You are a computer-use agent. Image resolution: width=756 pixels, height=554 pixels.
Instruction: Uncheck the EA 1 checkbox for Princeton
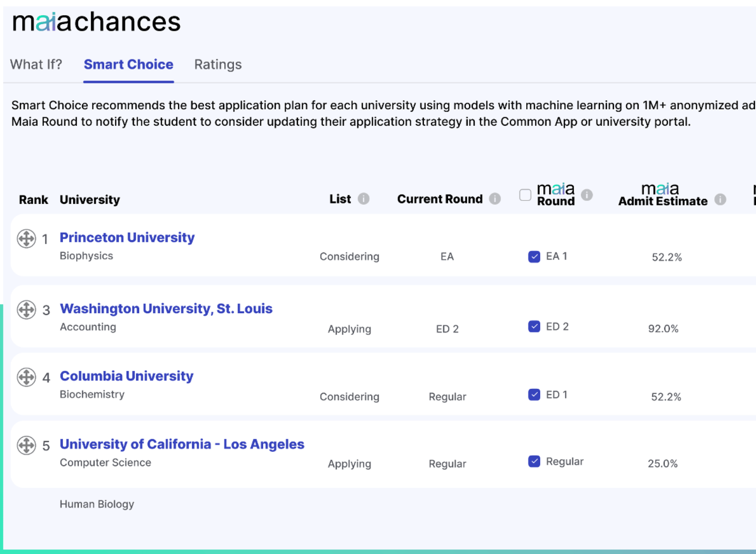534,256
